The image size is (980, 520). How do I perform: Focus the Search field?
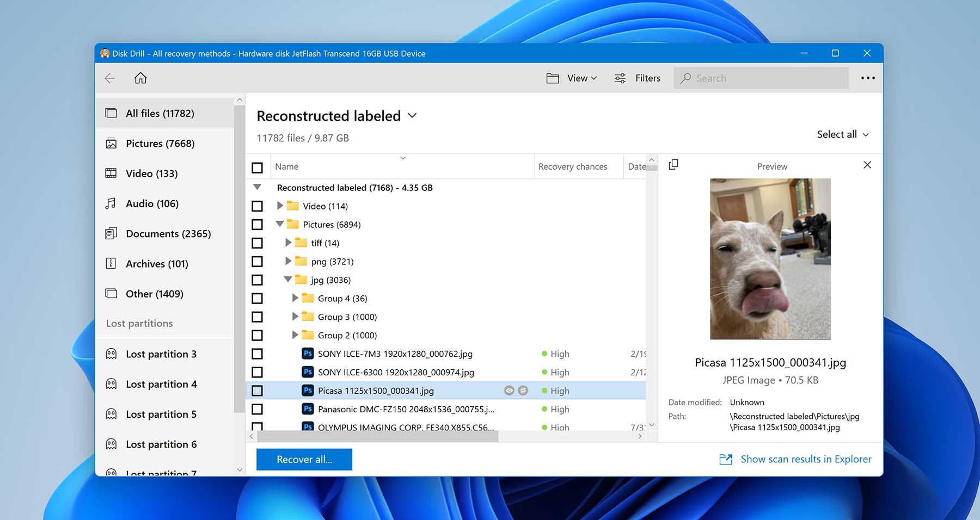click(761, 78)
